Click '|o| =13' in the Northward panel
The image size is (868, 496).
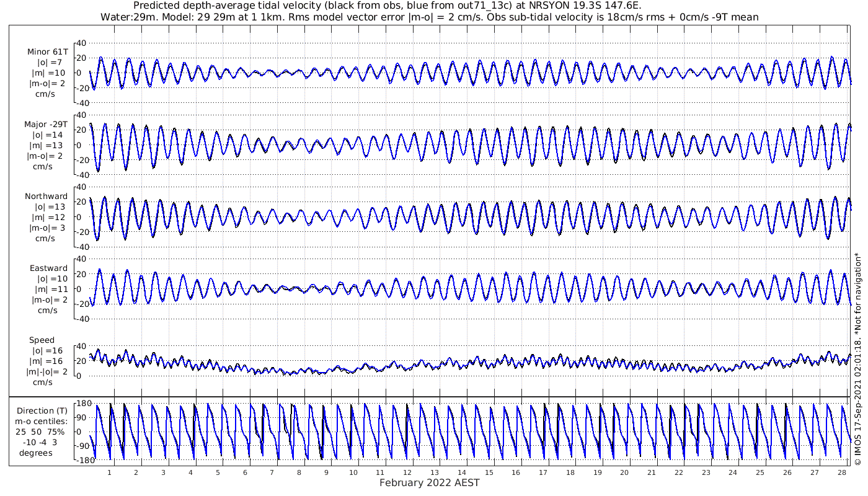[x=48, y=207]
